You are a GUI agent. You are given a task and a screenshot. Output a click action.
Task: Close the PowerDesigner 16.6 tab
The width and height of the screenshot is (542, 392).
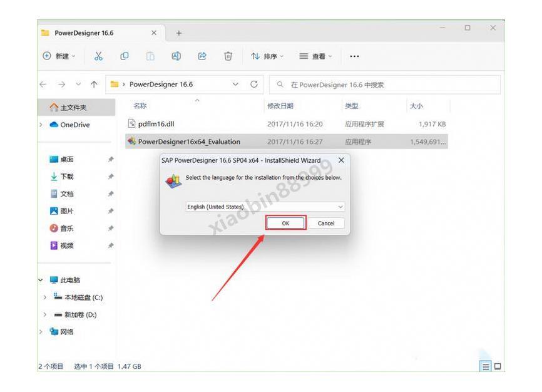(x=154, y=33)
